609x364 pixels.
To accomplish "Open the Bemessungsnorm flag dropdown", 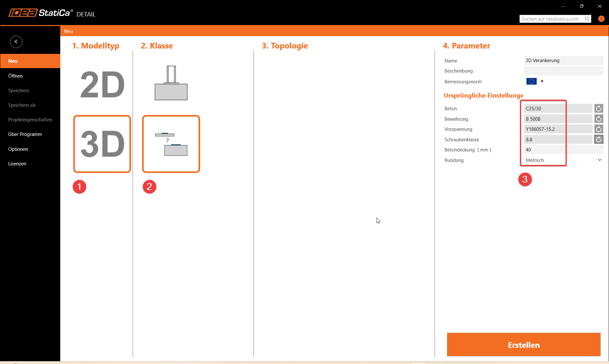I will coord(542,81).
